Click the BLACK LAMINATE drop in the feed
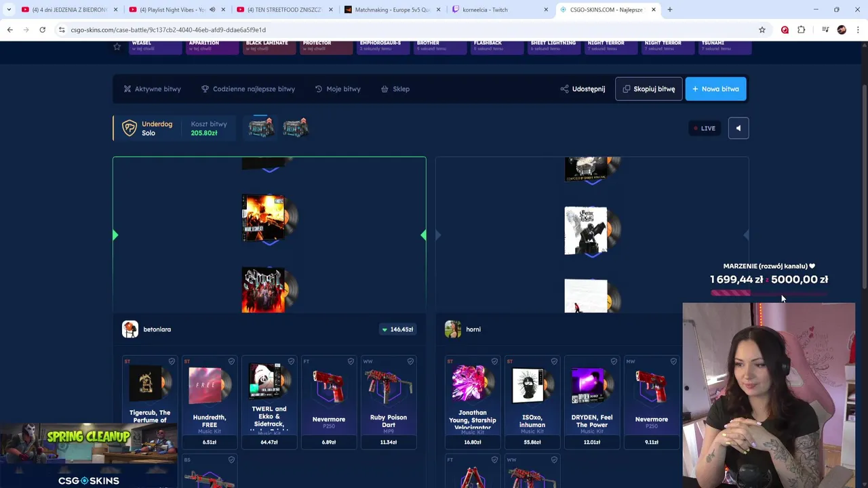Image resolution: width=868 pixels, height=488 pixels. pyautogui.click(x=269, y=47)
